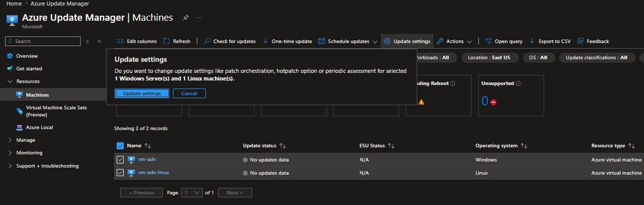Click the search up/down arrows next to Search

[x=87, y=41]
